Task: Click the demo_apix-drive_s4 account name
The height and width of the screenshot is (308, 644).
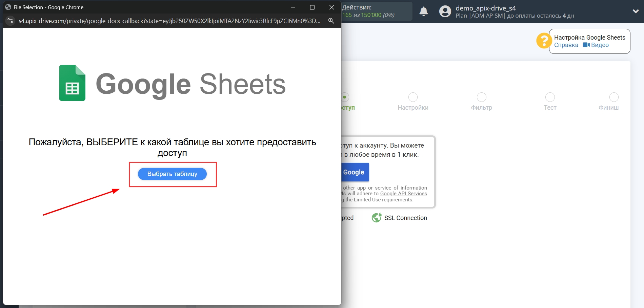Action: [485, 8]
